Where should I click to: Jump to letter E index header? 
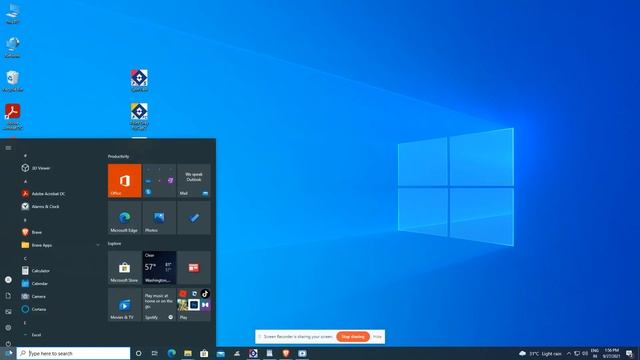25,322
